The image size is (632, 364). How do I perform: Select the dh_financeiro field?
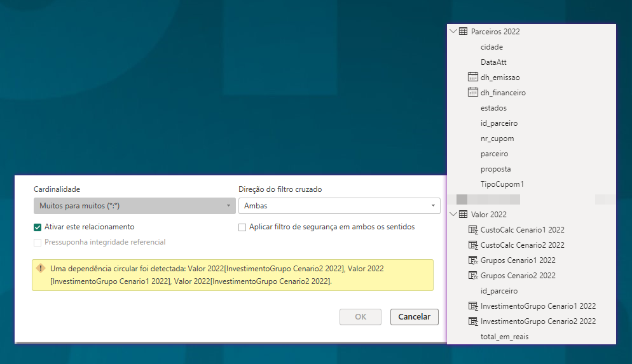click(503, 93)
